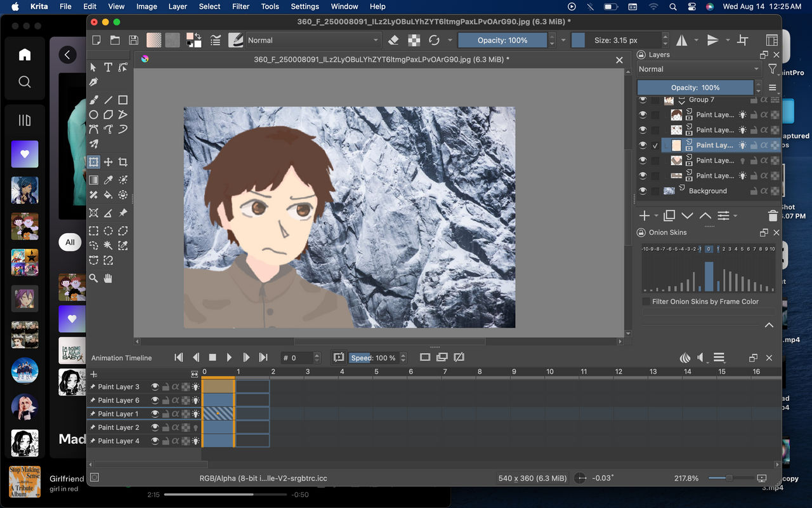Select the Gradient tool
Screen dimensions: 812x508
[93, 180]
